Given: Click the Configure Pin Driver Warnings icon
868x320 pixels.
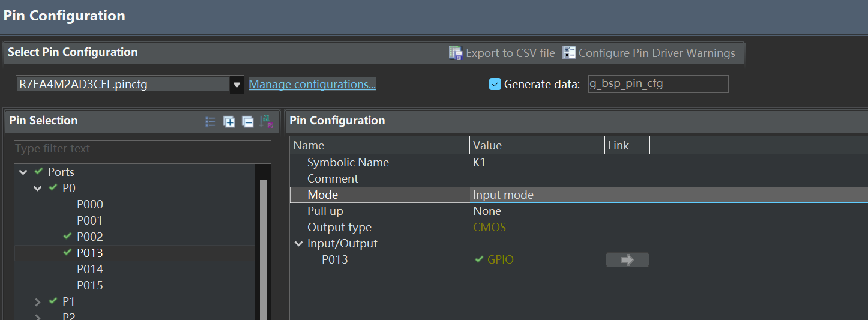Looking at the screenshot, I should pos(569,53).
